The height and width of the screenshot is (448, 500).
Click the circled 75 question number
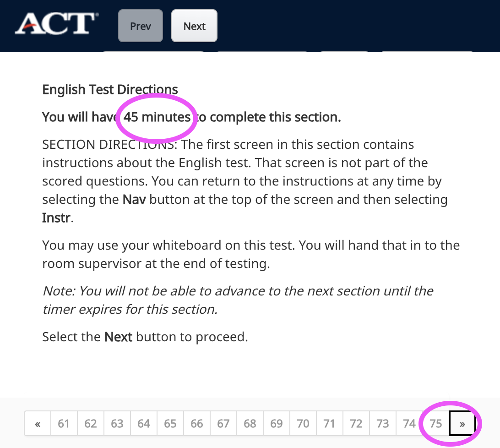[436, 423]
